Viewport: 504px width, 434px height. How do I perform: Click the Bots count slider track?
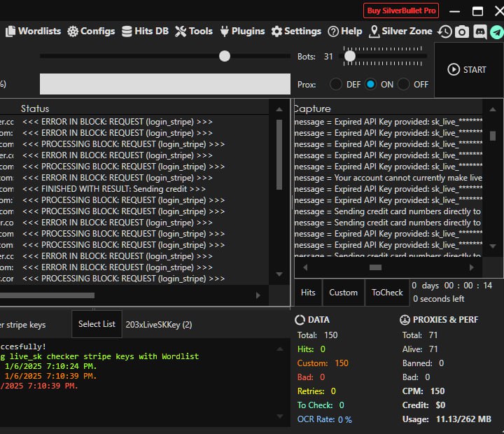click(385, 56)
